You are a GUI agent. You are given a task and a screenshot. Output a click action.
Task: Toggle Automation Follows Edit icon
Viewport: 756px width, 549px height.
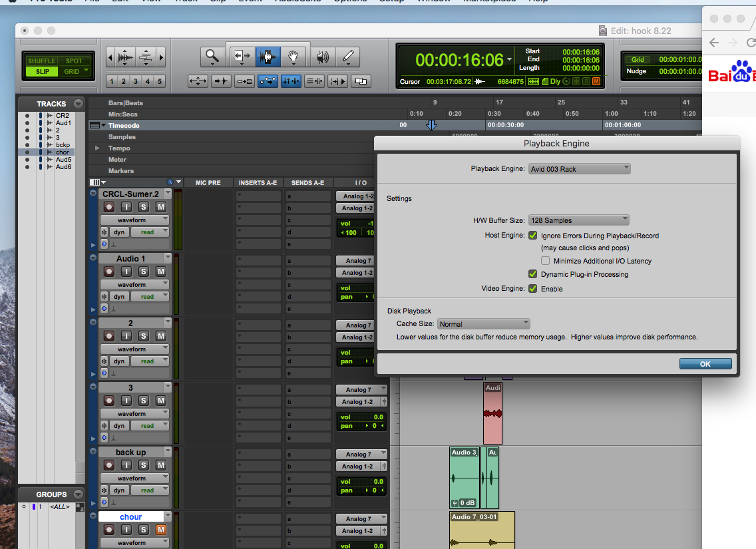(268, 81)
